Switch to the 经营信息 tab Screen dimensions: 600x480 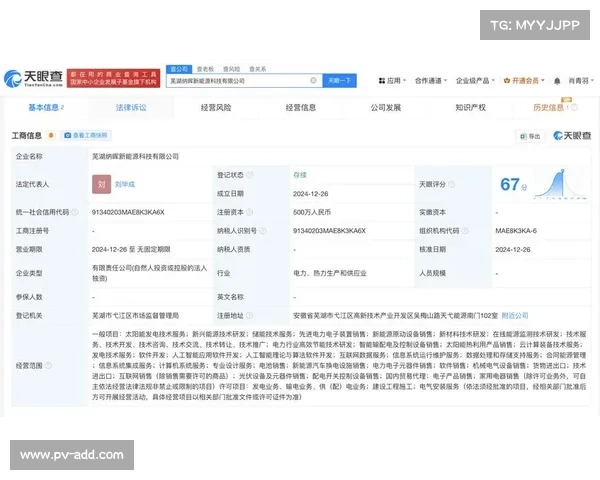[x=301, y=108]
